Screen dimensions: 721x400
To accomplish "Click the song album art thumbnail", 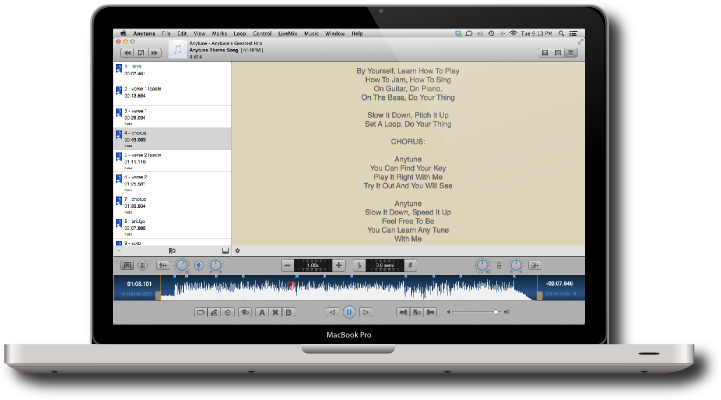I will coord(177,50).
